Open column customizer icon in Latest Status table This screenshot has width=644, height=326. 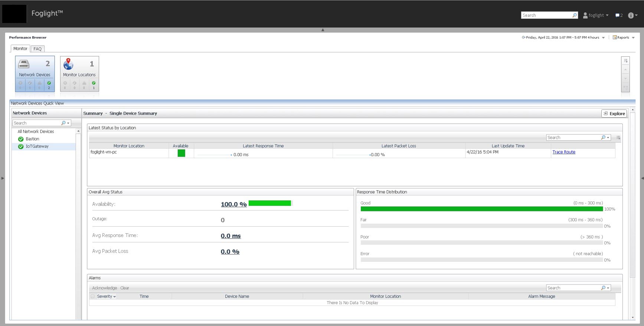(618, 138)
